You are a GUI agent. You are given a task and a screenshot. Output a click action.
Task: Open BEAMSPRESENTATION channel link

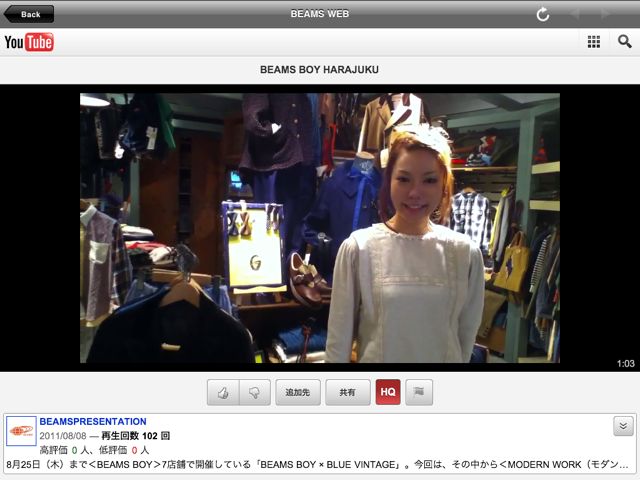click(x=93, y=421)
